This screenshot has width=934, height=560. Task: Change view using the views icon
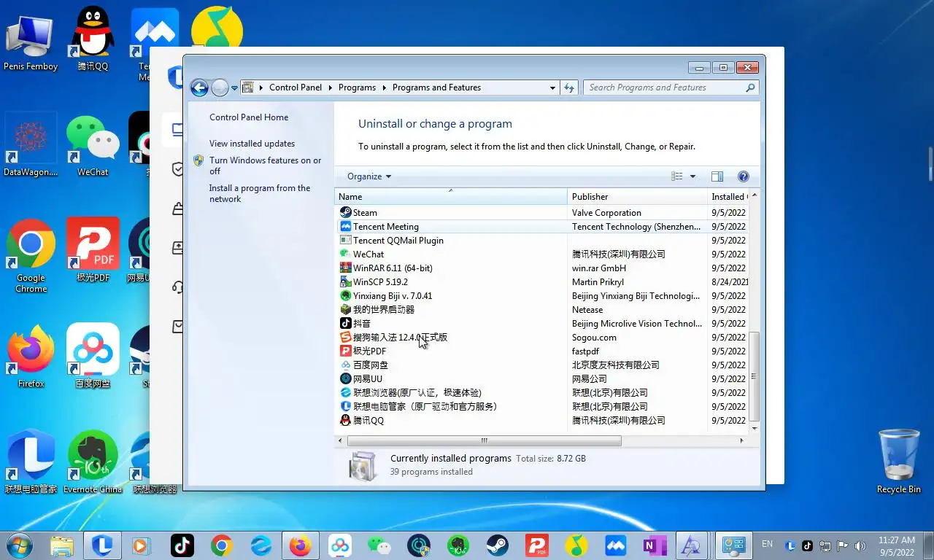(x=677, y=176)
